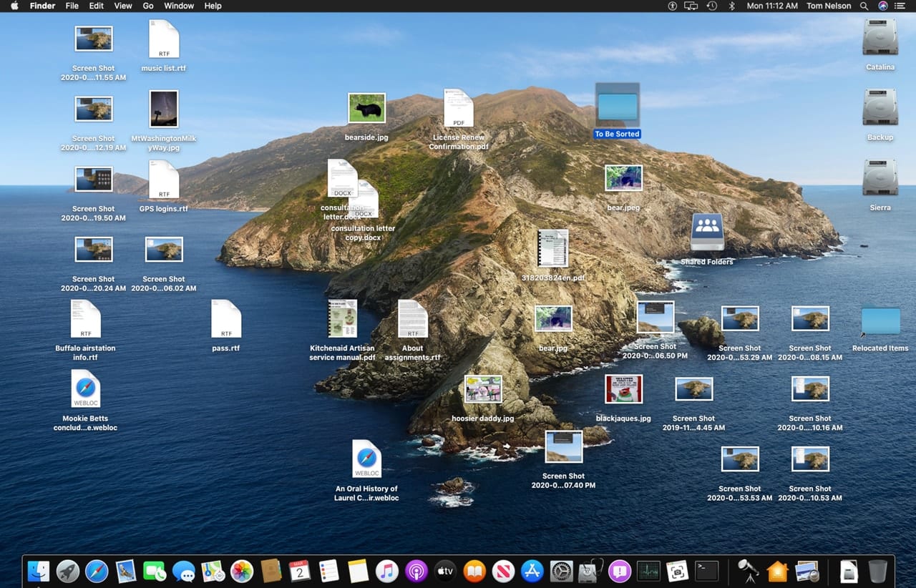Open Safari from the Dock
Image resolution: width=916 pixels, height=588 pixels.
[97, 571]
